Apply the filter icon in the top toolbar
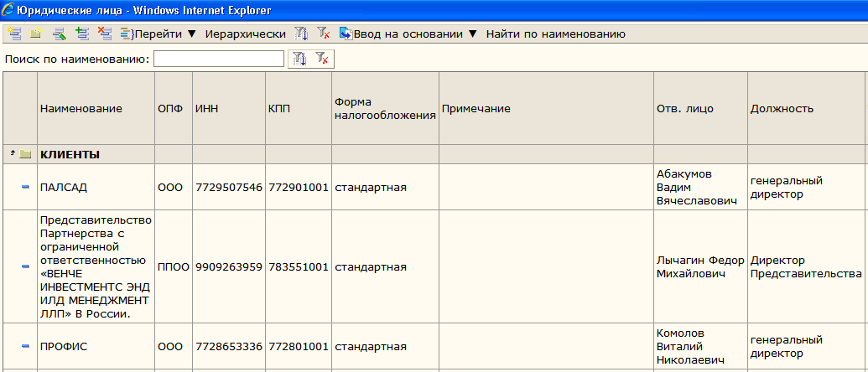Image resolution: width=868 pixels, height=372 pixels. tap(301, 34)
